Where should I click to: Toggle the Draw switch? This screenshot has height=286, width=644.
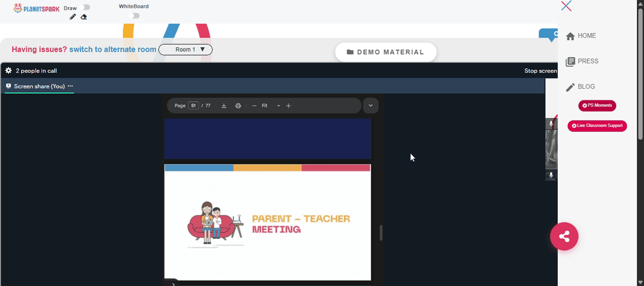click(x=86, y=7)
